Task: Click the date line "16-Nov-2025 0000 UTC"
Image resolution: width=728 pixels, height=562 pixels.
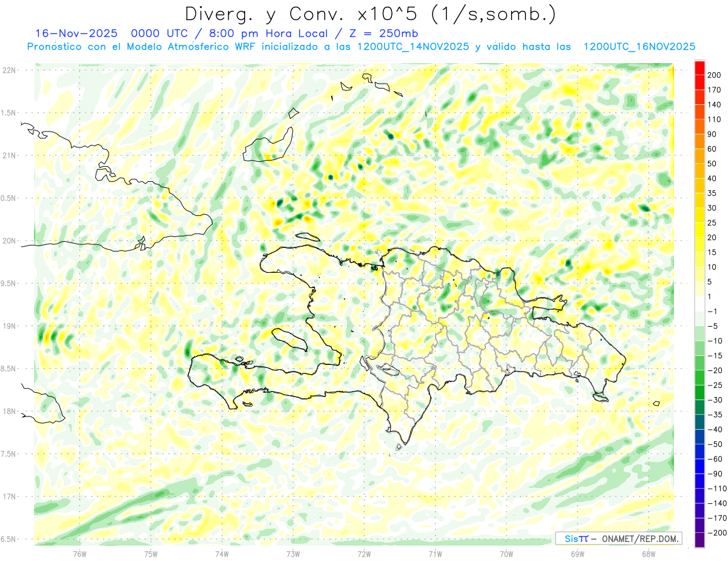Action: tap(111, 33)
